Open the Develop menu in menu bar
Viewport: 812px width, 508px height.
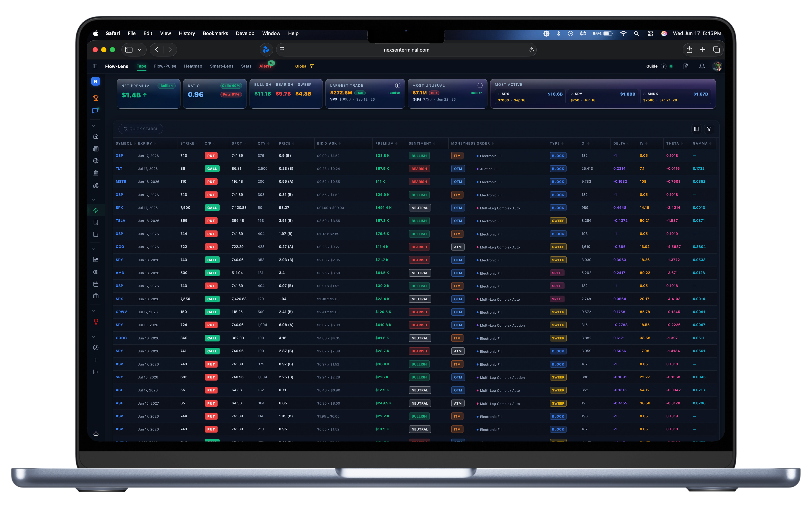point(245,33)
